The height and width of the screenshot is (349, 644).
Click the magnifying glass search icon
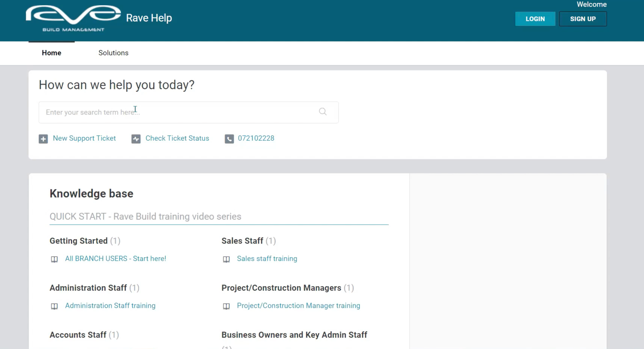click(x=323, y=112)
